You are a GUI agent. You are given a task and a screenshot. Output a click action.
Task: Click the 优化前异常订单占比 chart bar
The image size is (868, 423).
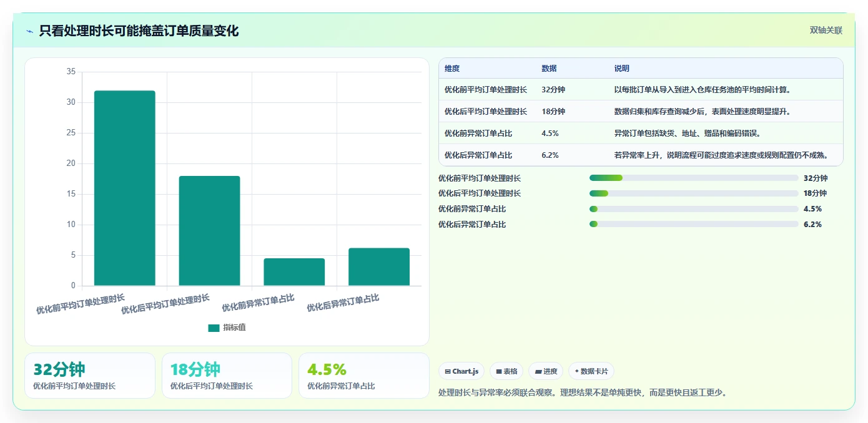coord(294,272)
